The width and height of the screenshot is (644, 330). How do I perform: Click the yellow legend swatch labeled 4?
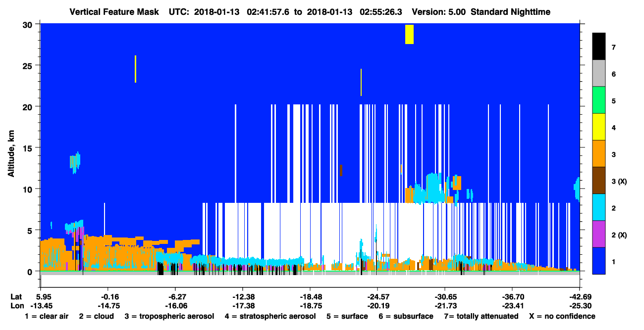[x=599, y=127]
